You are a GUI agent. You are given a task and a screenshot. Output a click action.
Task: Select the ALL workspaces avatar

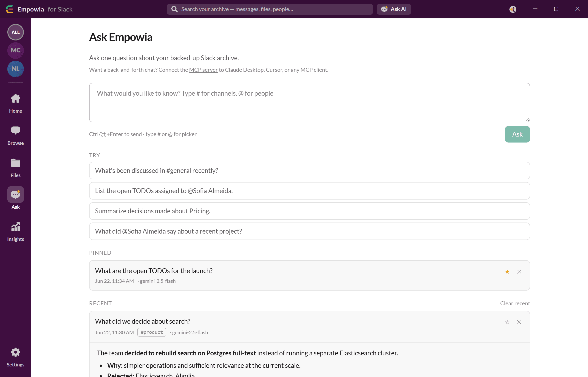[x=16, y=32]
